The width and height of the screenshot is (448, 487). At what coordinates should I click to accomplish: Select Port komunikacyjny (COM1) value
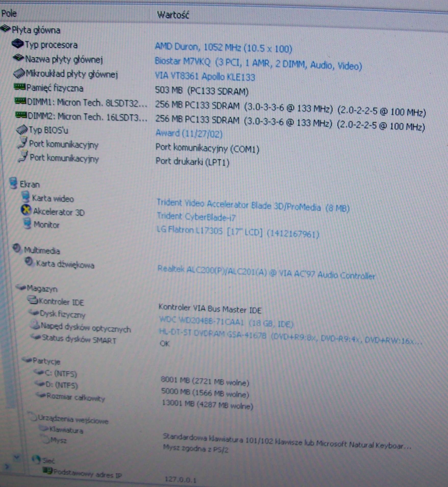[x=207, y=148]
